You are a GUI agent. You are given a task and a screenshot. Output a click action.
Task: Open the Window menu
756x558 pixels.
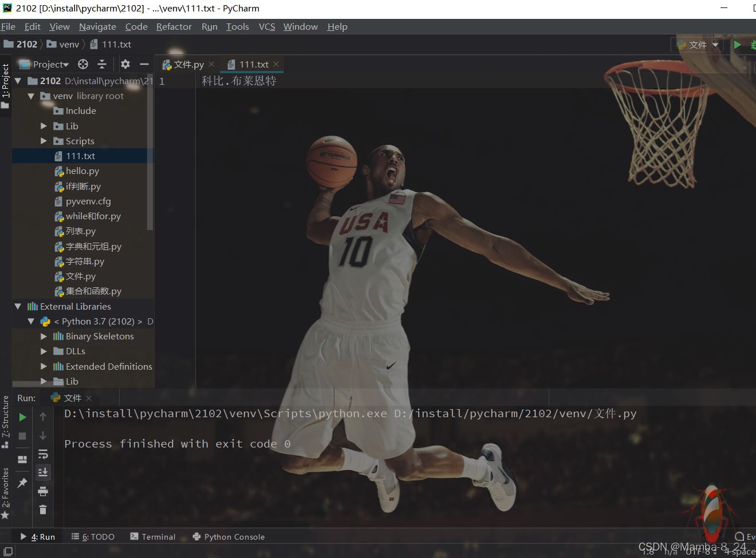pyautogui.click(x=300, y=26)
